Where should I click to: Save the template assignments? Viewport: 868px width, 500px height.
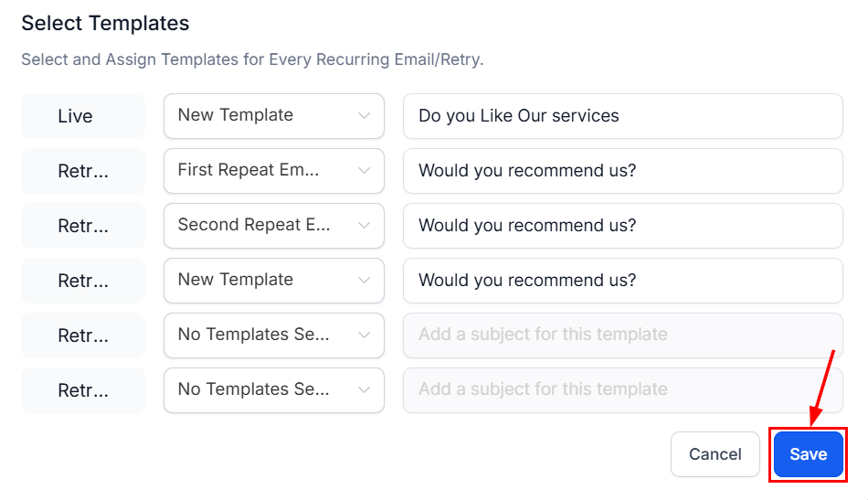(x=808, y=454)
